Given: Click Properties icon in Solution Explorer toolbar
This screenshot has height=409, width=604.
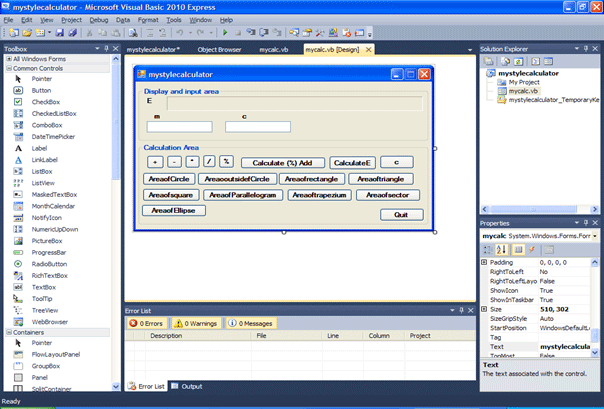Looking at the screenshot, I should pyautogui.click(x=488, y=61).
